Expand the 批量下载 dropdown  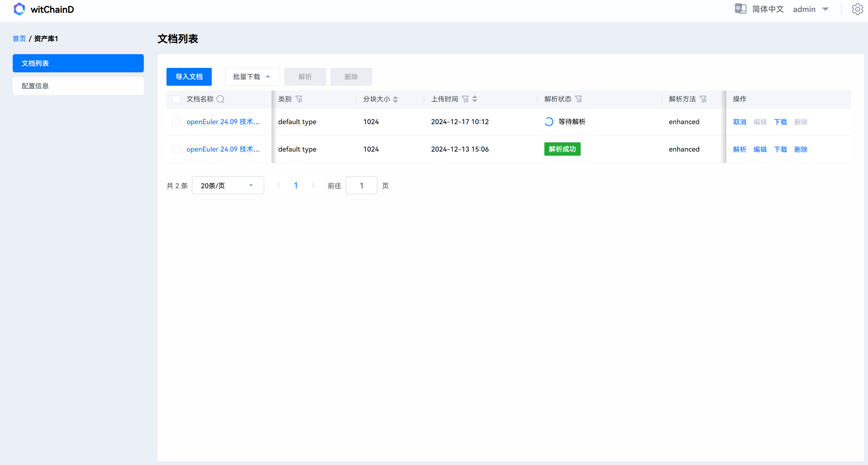coord(252,77)
